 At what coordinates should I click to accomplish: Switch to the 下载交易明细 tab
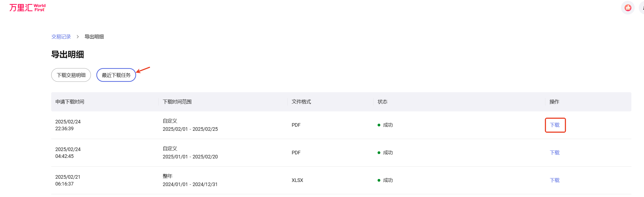coord(71,75)
